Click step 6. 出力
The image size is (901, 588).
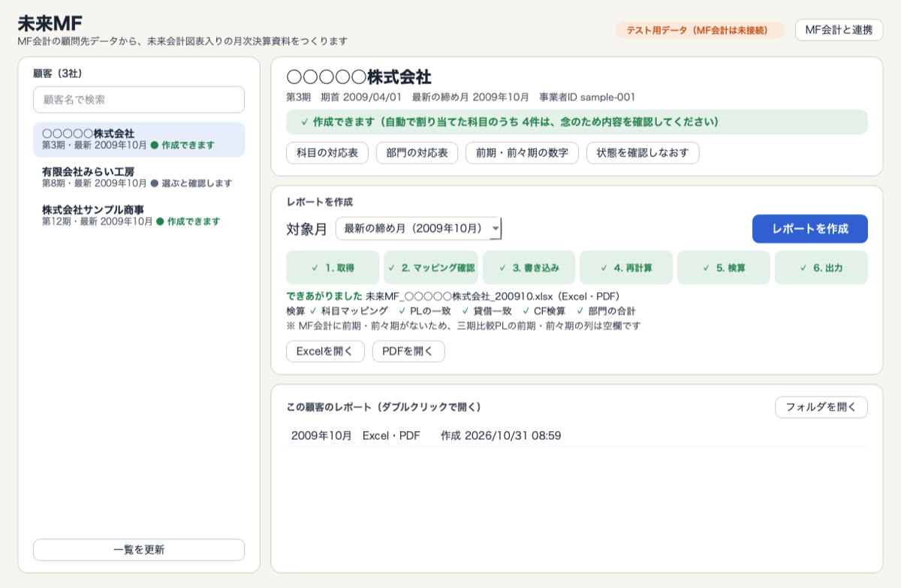[821, 267]
